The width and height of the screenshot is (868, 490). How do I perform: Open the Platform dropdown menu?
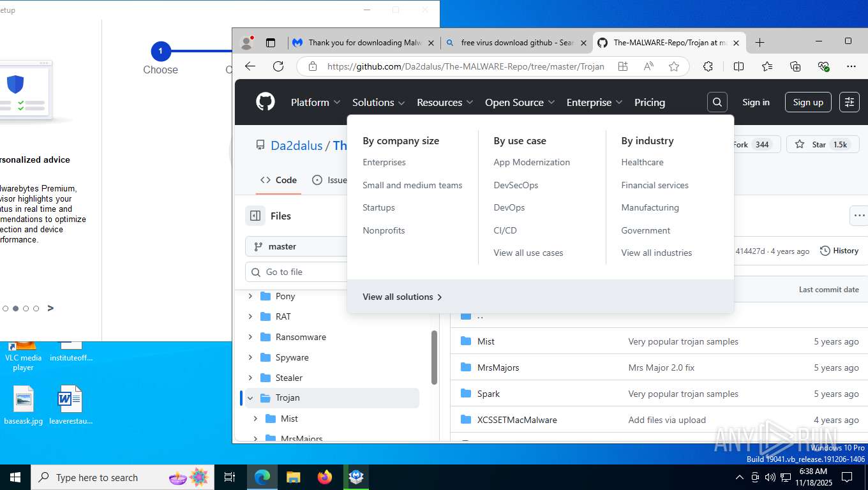click(316, 102)
